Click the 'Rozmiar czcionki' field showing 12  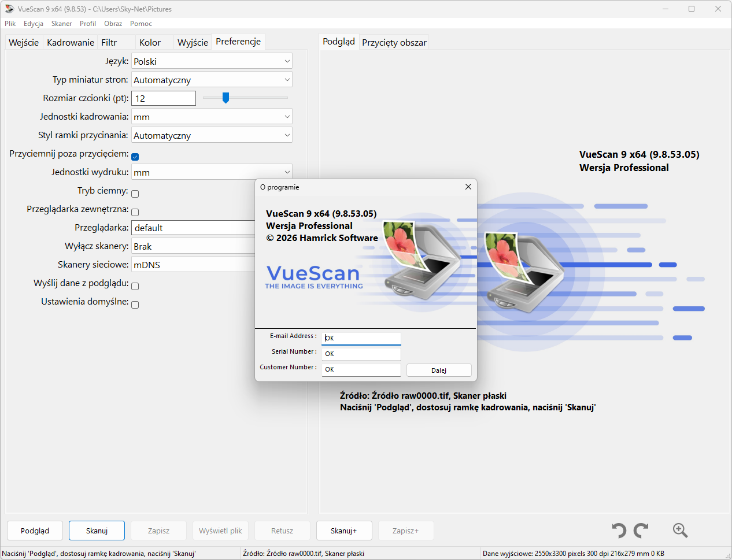pos(164,98)
